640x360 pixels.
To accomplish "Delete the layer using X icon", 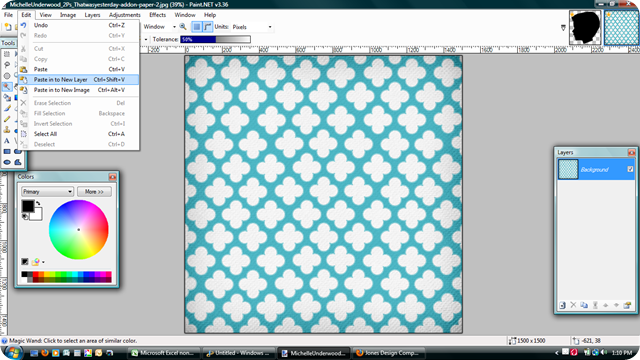I will 573,305.
